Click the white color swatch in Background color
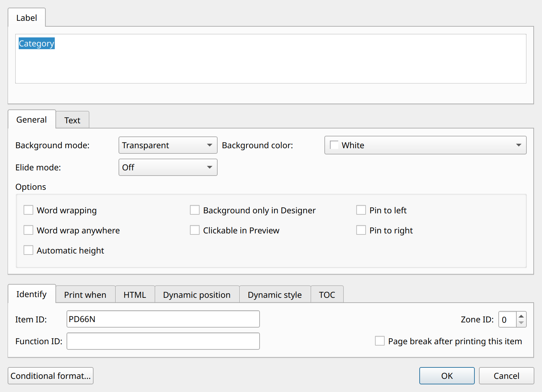Viewport: 542px width, 392px height. [334, 145]
